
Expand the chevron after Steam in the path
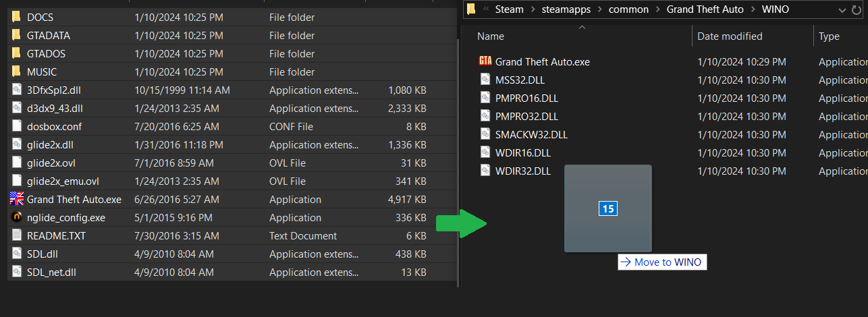(x=532, y=9)
